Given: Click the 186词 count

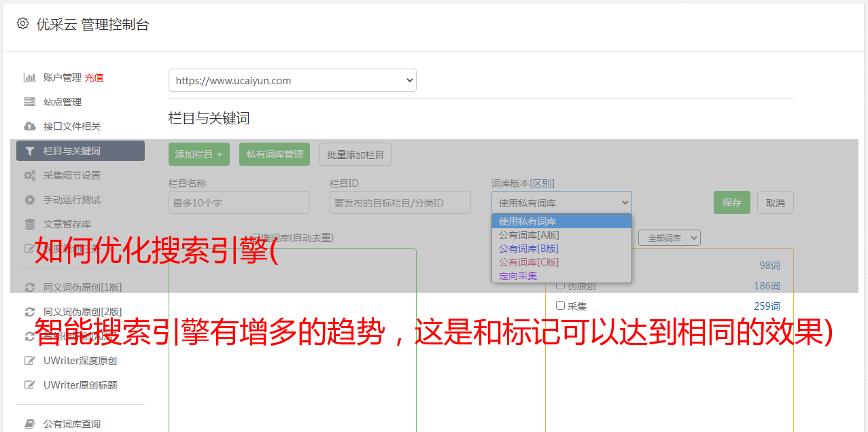Looking at the screenshot, I should [x=767, y=286].
